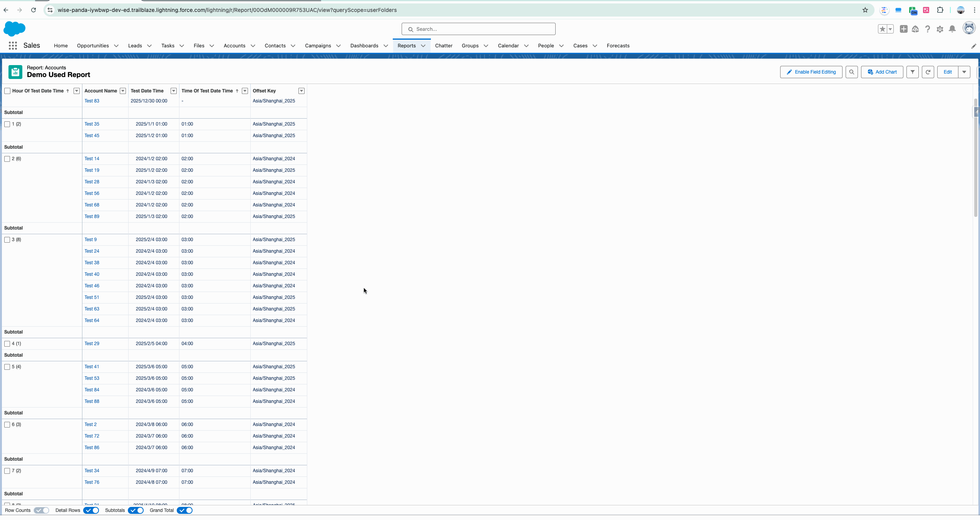The image size is (980, 520).
Task: Expand the dropdown arrow beside the Edit button
Action: tap(964, 72)
